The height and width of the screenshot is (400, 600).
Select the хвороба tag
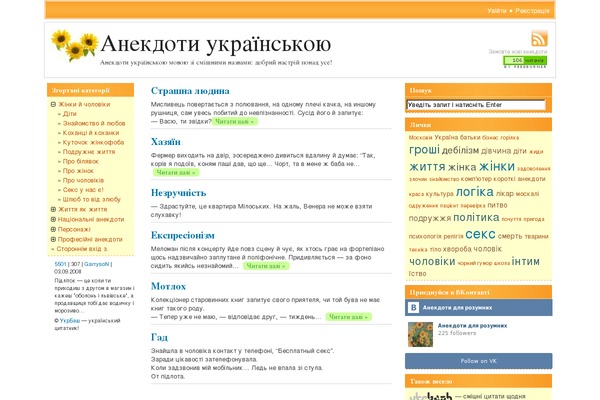(457, 249)
